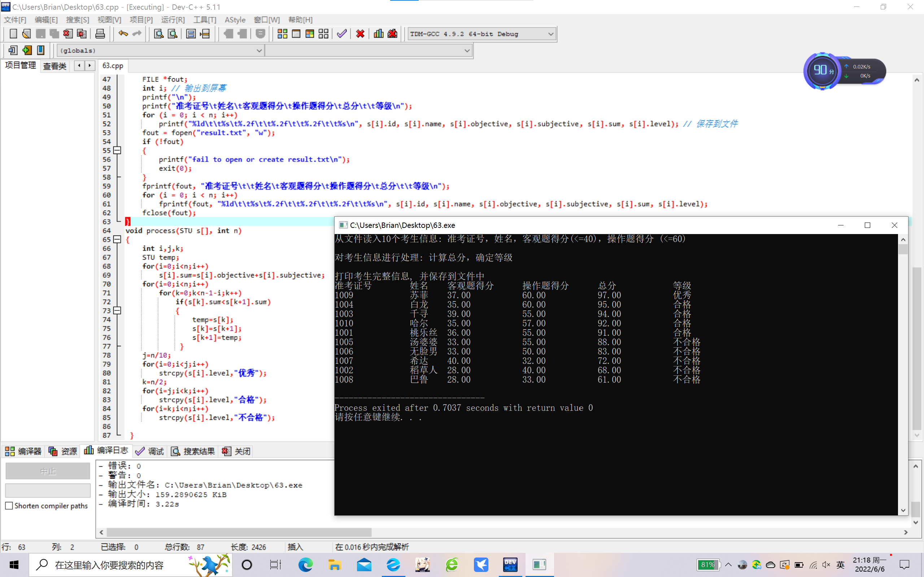Open the 运行[R] menu
This screenshot has width=924, height=577.
click(173, 20)
